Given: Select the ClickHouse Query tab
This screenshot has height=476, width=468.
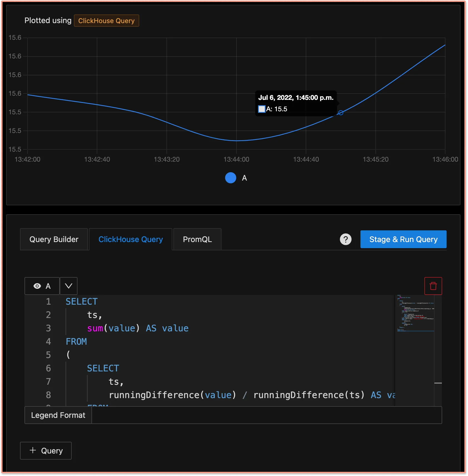Looking at the screenshot, I should (x=131, y=239).
